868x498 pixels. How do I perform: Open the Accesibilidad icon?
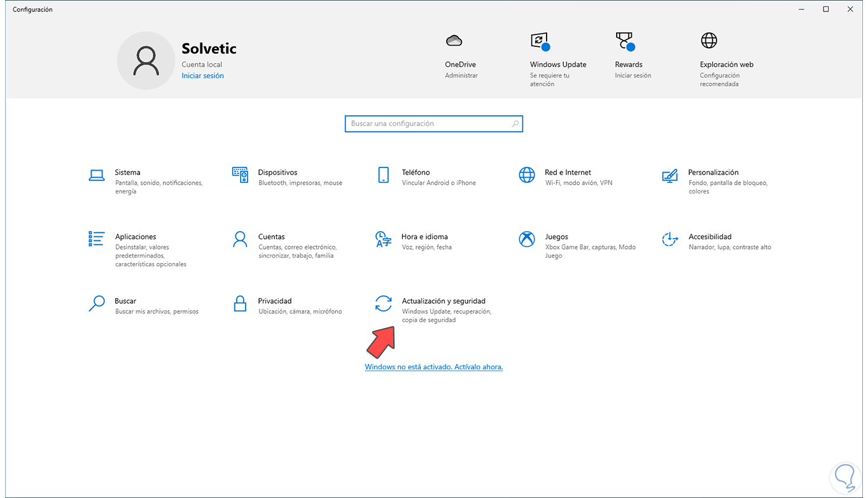point(669,239)
